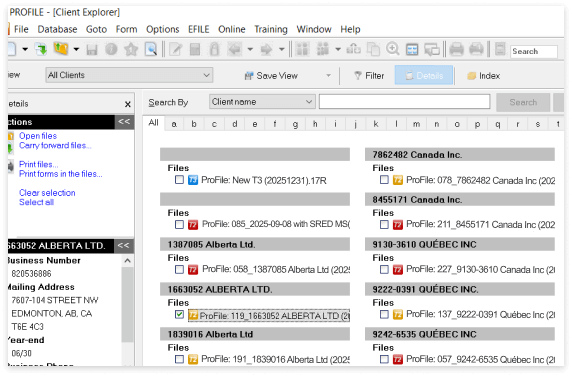Click the round info icon in toolbar
This screenshot has width=572, height=376.
click(x=111, y=49)
